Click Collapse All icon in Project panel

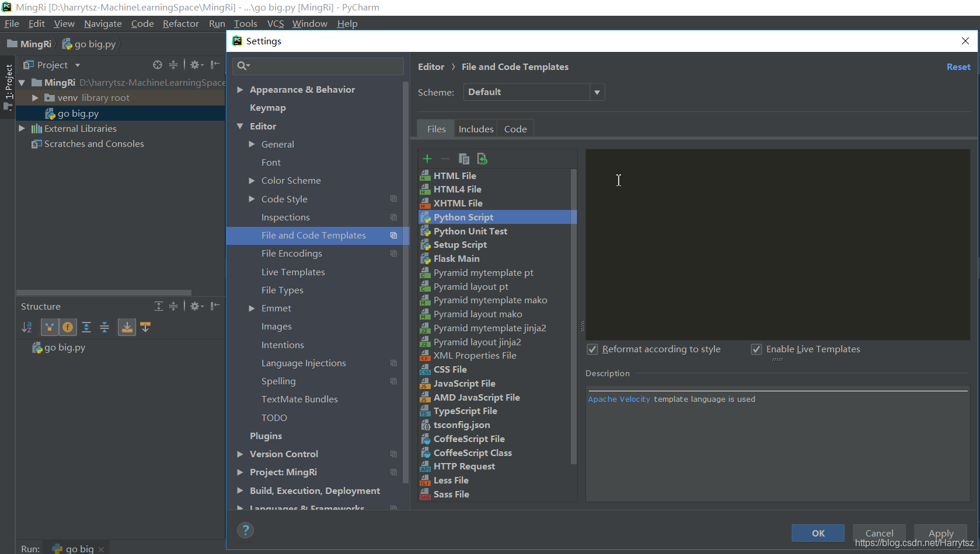pyautogui.click(x=173, y=65)
